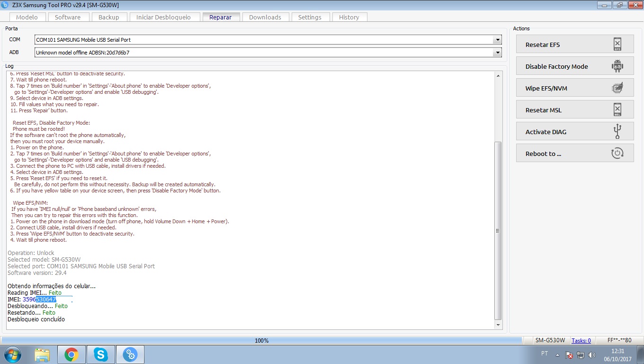This screenshot has height=364, width=644.
Task: Open the Settings tab
Action: coord(310,17)
